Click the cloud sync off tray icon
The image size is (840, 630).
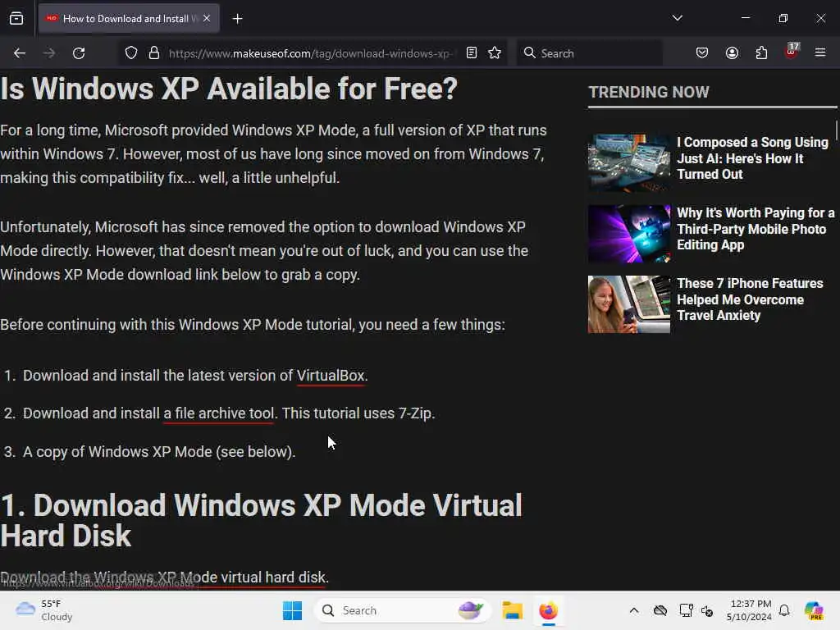(660, 610)
